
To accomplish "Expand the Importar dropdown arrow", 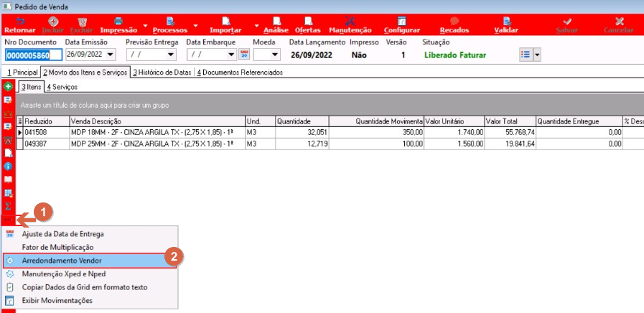I will click(x=257, y=25).
